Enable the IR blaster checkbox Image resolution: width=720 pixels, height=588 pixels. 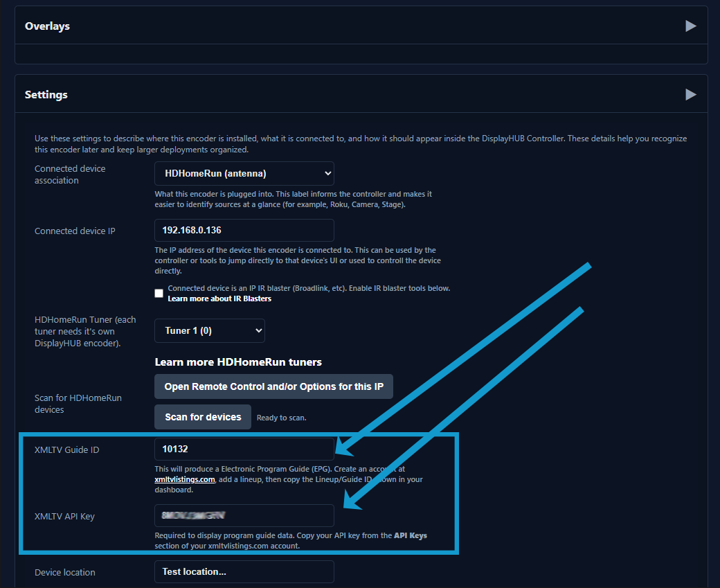tap(159, 293)
